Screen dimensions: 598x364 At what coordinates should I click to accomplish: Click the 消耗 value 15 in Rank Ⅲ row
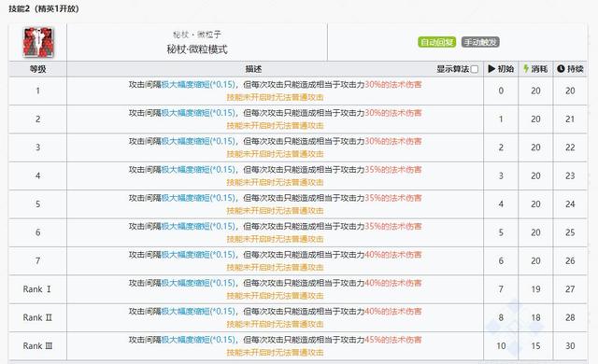coord(535,345)
